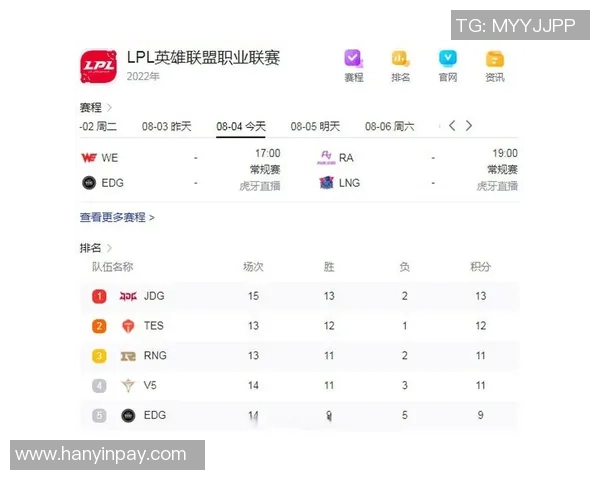Open 虎牙直播 link for the 19:00 match
This screenshot has width=600, height=480.
(497, 186)
